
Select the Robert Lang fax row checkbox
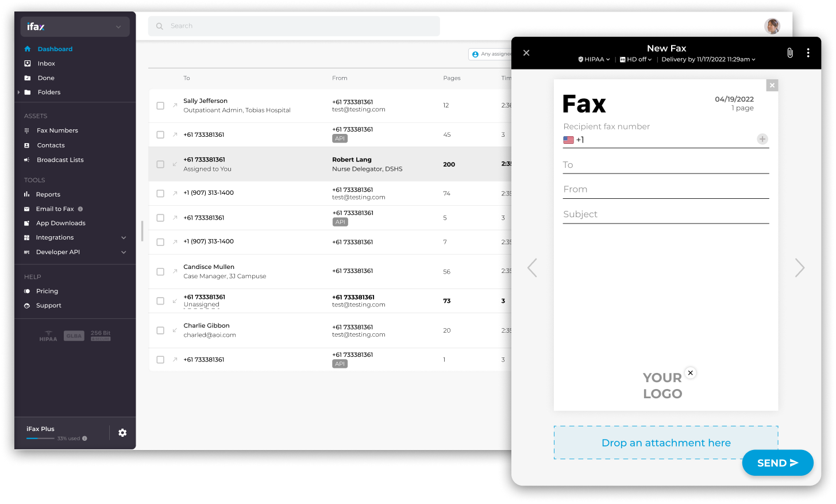[x=160, y=164]
